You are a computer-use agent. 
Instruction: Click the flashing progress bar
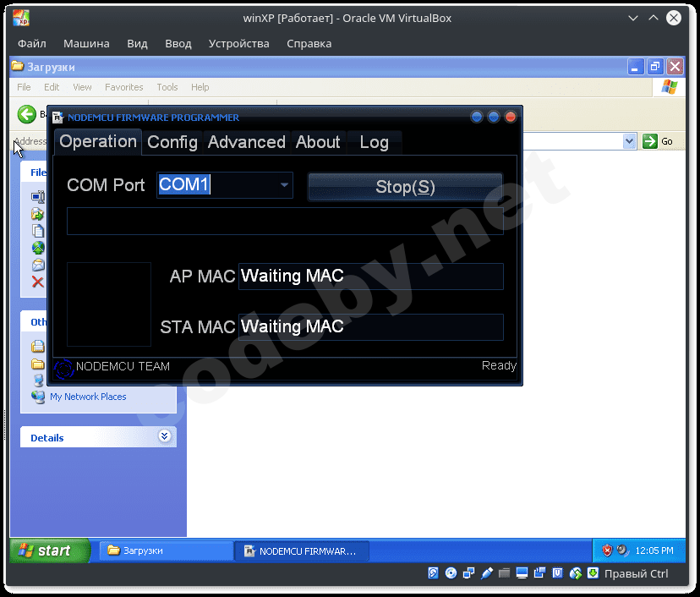tap(285, 221)
